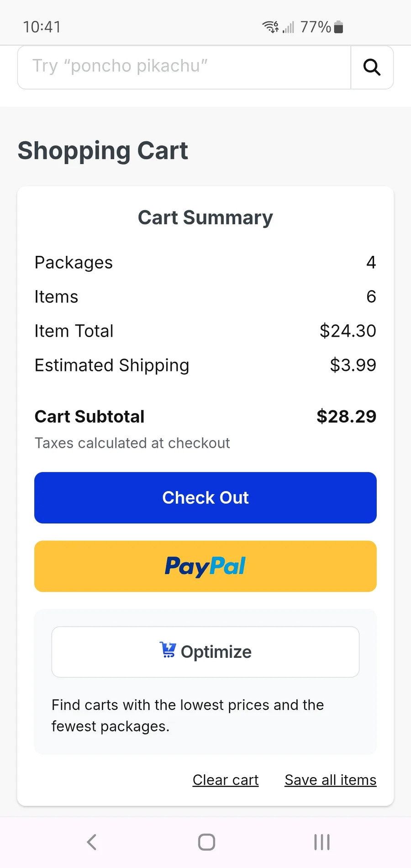
Task: Select the Clear cart link
Action: pyautogui.click(x=226, y=780)
